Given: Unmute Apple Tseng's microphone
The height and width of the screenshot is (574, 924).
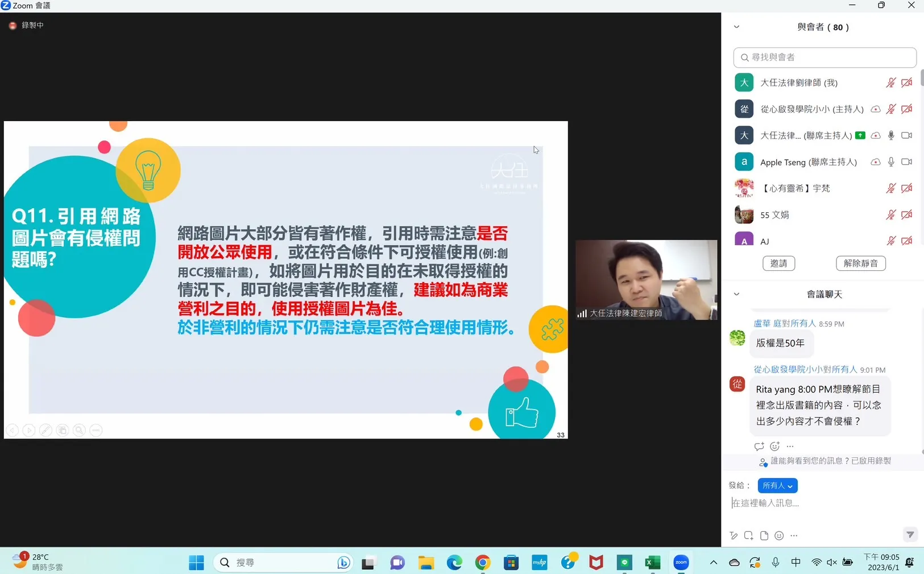Looking at the screenshot, I should [891, 162].
